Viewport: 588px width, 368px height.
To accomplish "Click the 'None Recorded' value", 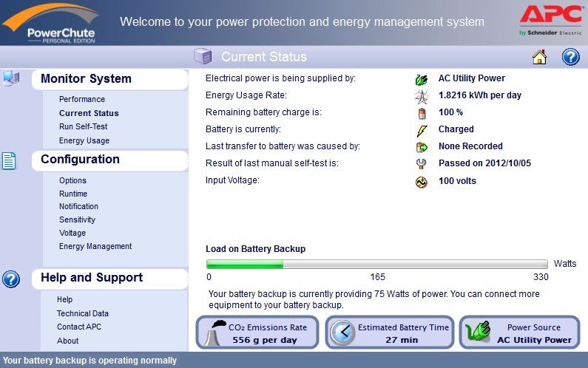I will click(470, 146).
